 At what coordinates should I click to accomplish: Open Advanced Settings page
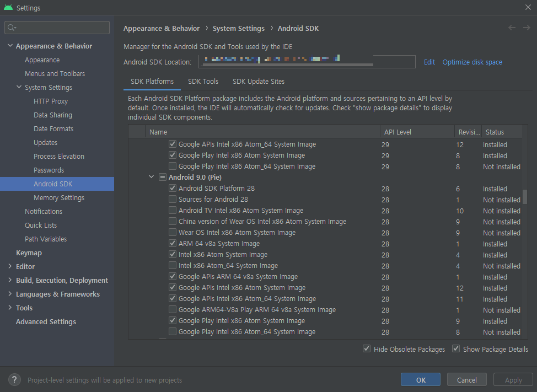46,321
